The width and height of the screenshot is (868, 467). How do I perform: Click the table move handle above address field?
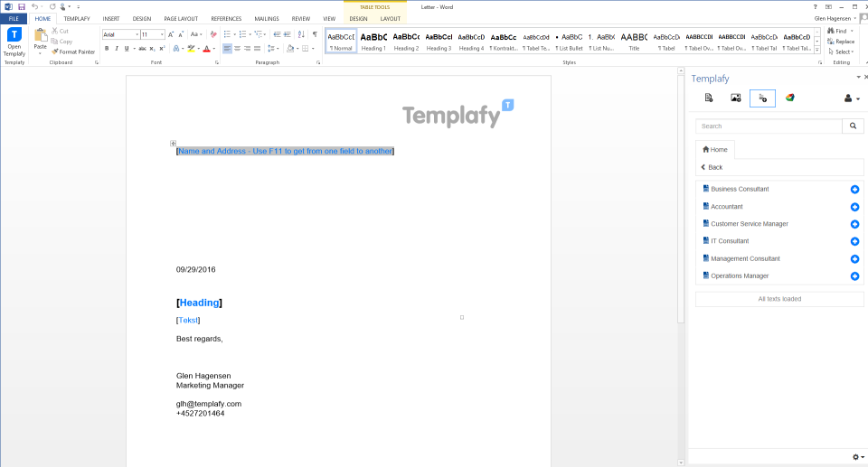pyautogui.click(x=174, y=144)
